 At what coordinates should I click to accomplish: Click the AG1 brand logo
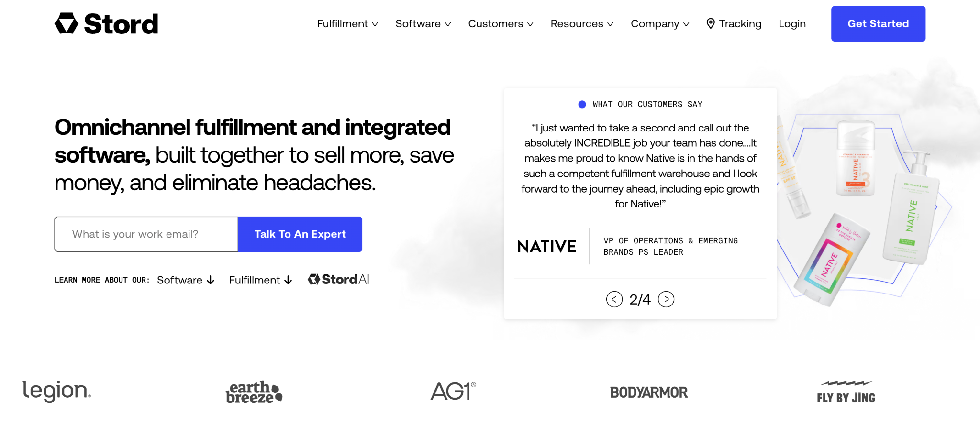point(453,391)
